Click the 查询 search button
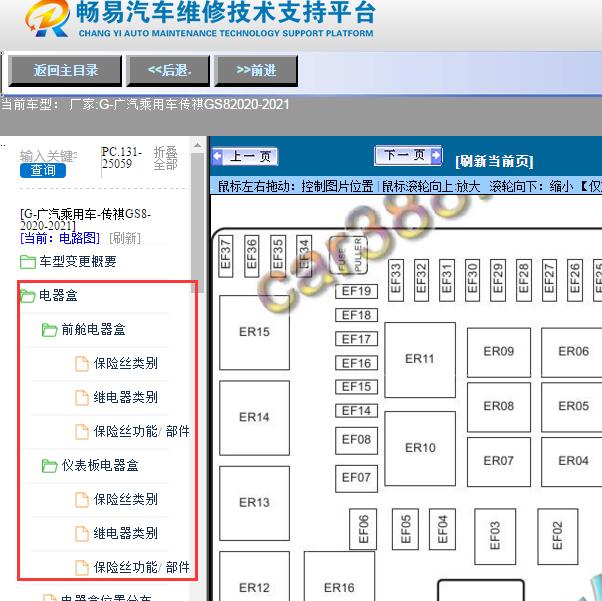602x601 pixels. pos(43,170)
